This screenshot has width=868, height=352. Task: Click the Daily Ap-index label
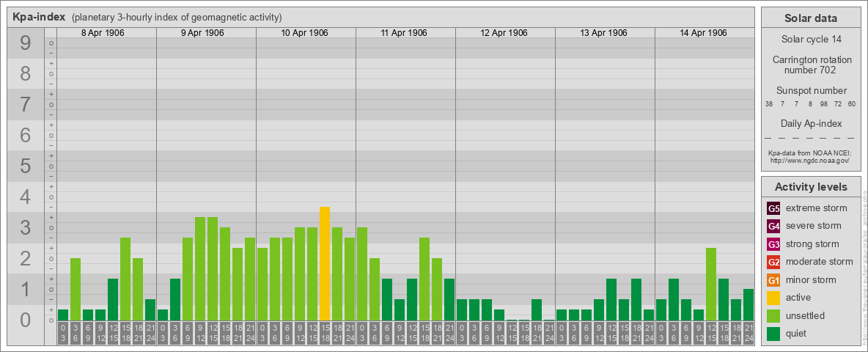(x=811, y=123)
